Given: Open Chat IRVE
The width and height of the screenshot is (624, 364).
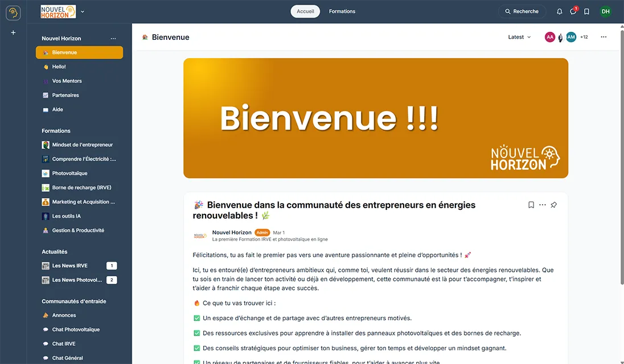Looking at the screenshot, I should [x=79, y=344].
